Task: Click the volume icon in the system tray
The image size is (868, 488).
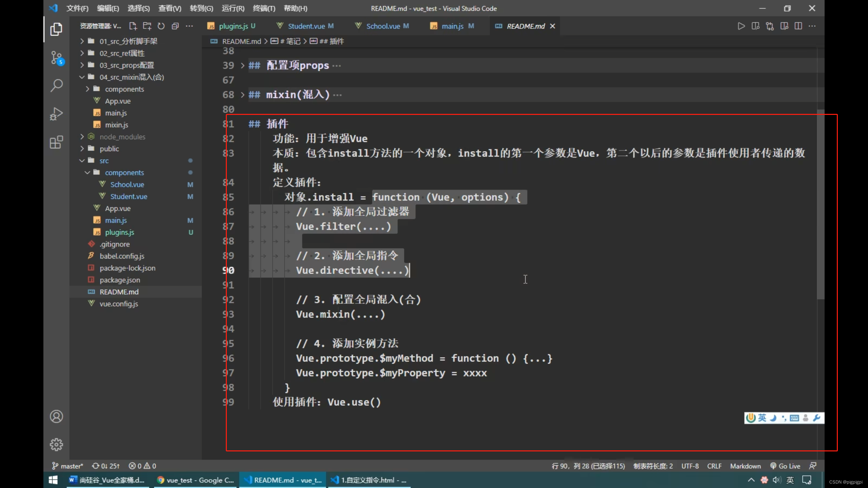Action: click(777, 480)
